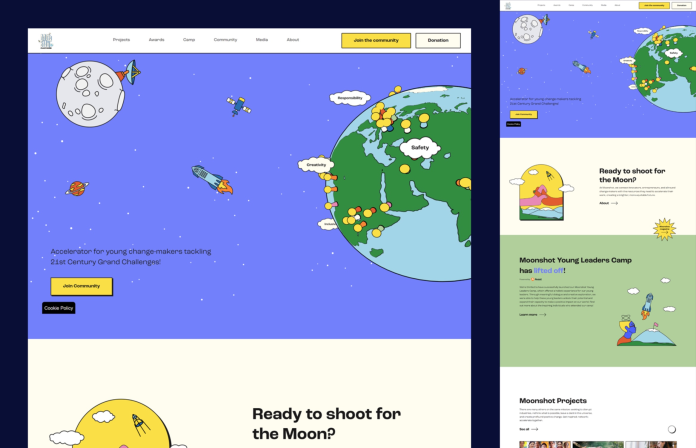696x448 pixels.
Task: Open the Awards menu item
Action: click(x=156, y=40)
